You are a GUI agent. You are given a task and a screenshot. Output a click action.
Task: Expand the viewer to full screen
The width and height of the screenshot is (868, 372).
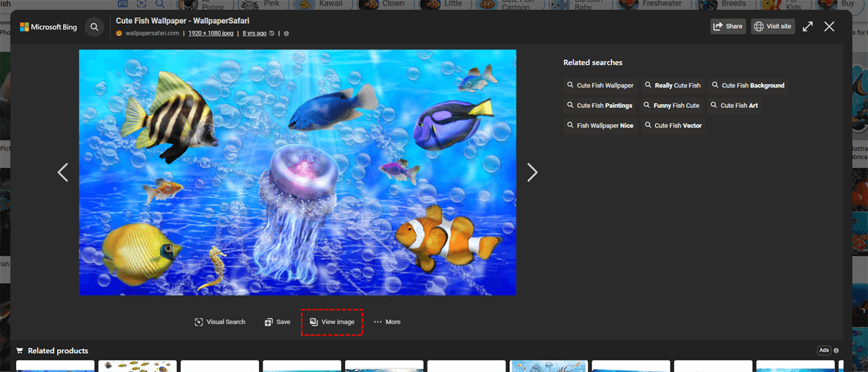click(807, 27)
